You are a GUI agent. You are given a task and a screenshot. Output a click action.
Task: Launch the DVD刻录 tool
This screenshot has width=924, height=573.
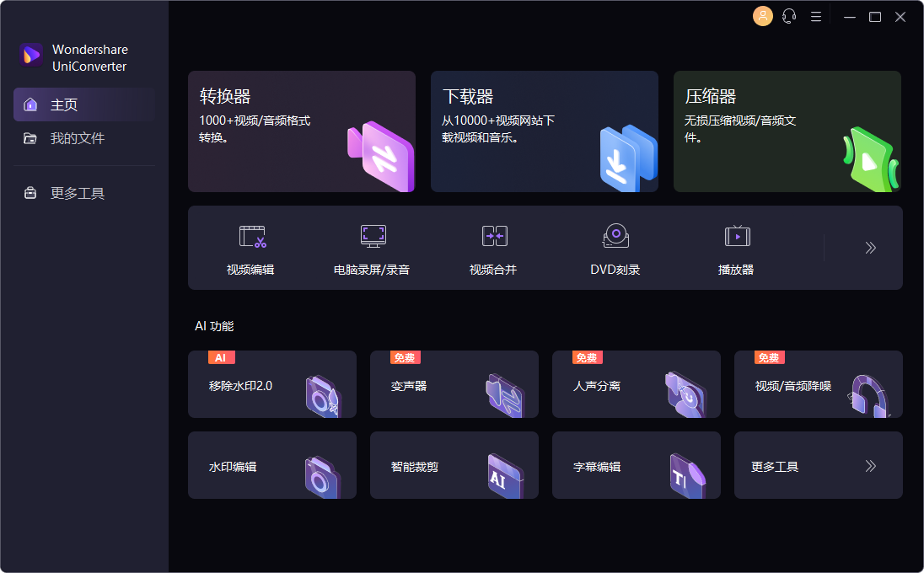[615, 247]
